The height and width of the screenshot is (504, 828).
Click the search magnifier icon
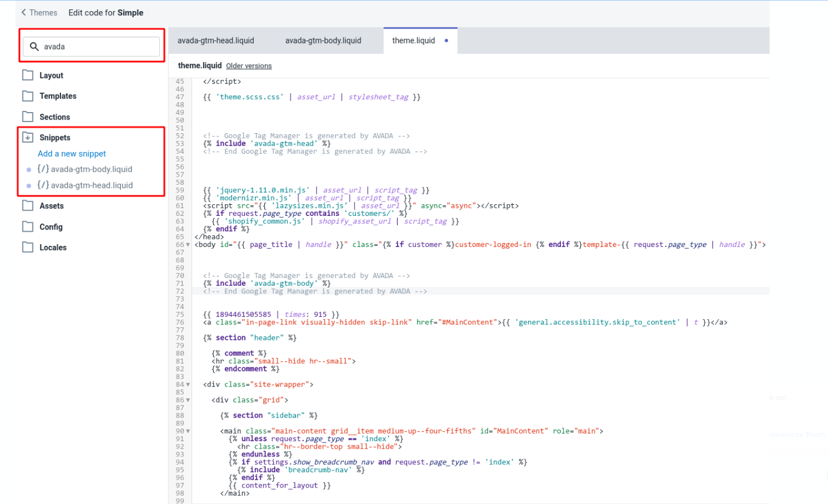[34, 46]
